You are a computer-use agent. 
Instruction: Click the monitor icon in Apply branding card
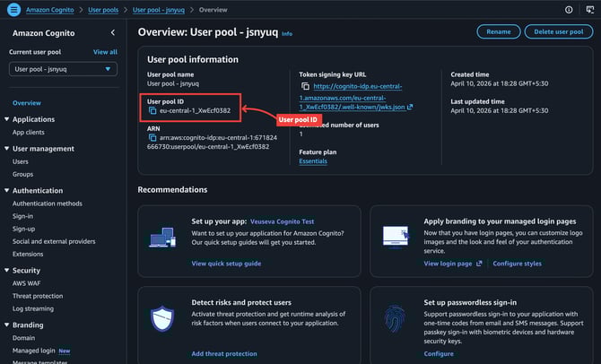click(396, 236)
